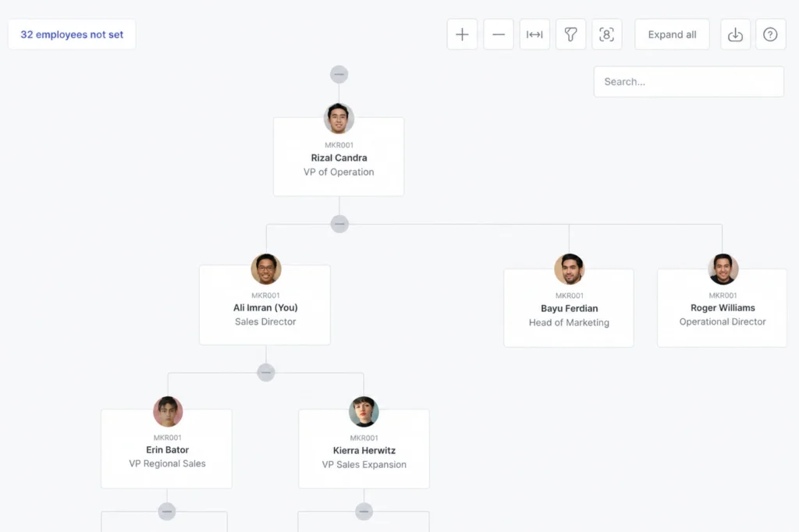Collapse Ali Imran's subordinates branch
Image resolution: width=799 pixels, height=532 pixels.
(266, 373)
